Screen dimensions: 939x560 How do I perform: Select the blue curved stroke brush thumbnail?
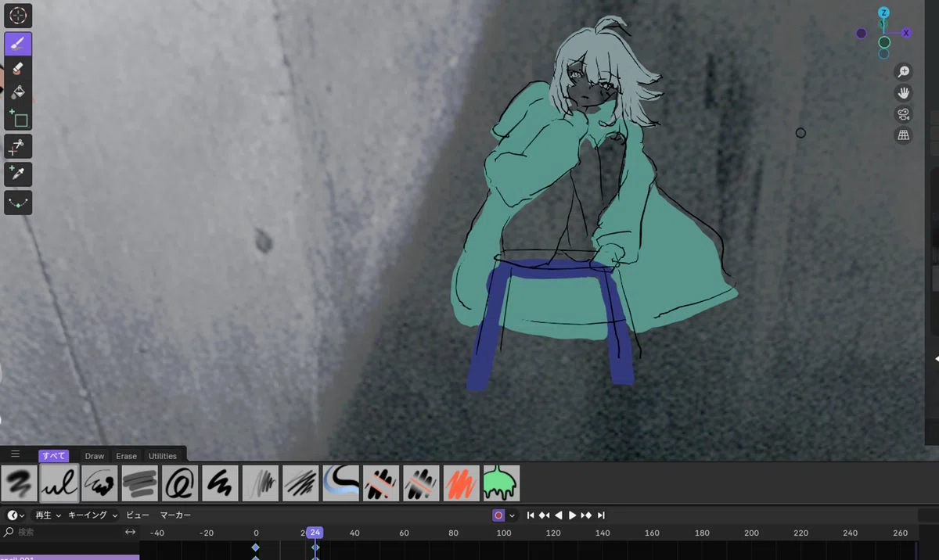pos(340,483)
